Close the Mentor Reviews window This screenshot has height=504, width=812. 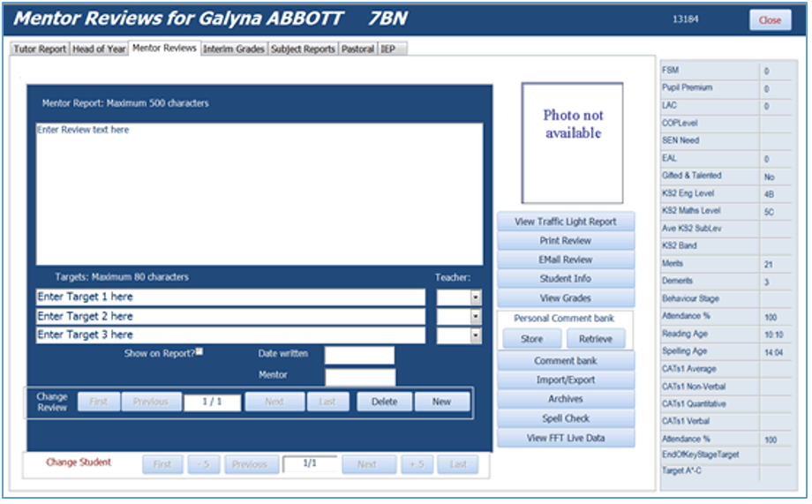pos(770,20)
